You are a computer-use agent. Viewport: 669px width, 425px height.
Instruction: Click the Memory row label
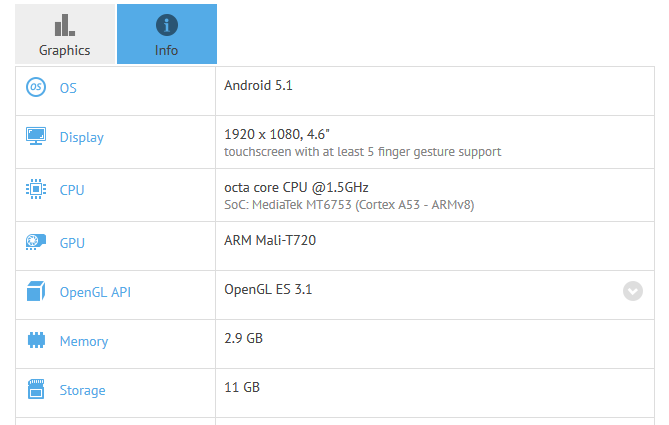84,342
